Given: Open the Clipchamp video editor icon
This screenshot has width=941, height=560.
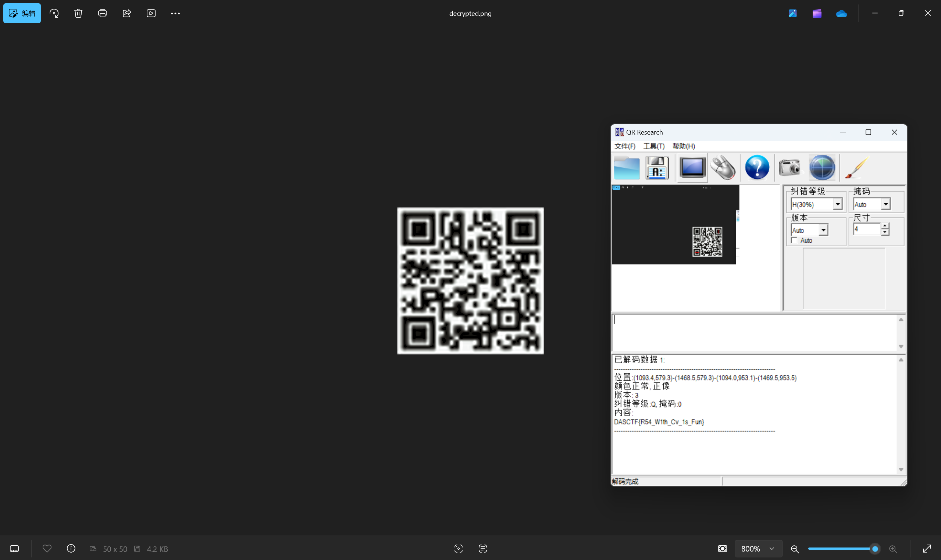Looking at the screenshot, I should pos(817,13).
